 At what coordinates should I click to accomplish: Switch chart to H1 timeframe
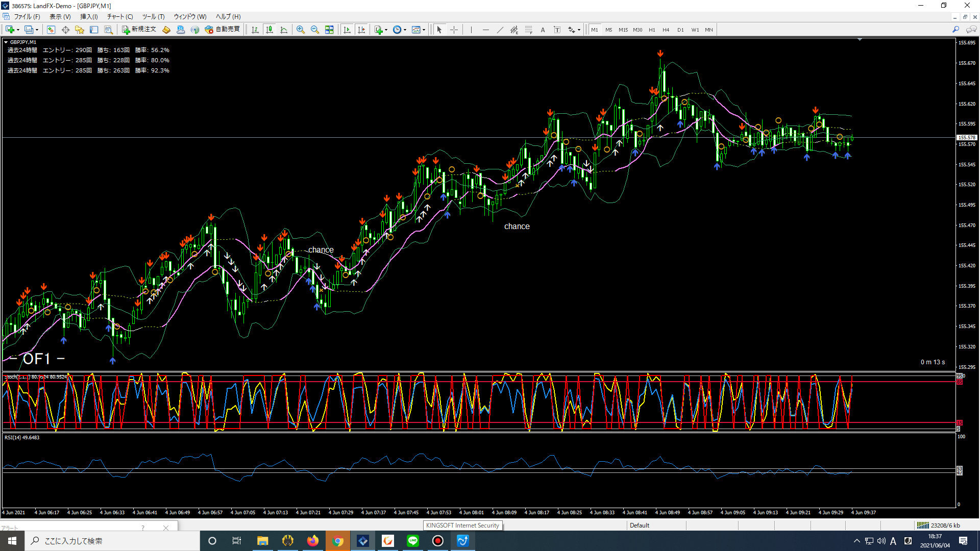[x=652, y=30]
